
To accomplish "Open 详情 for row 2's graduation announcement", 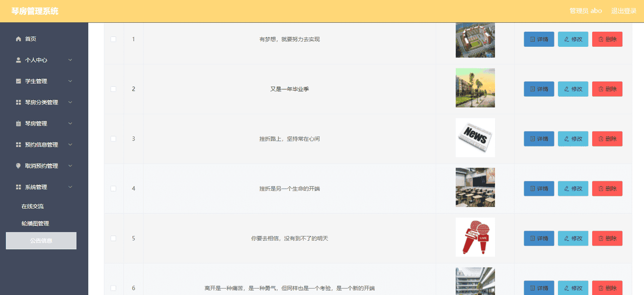I will pyautogui.click(x=539, y=89).
